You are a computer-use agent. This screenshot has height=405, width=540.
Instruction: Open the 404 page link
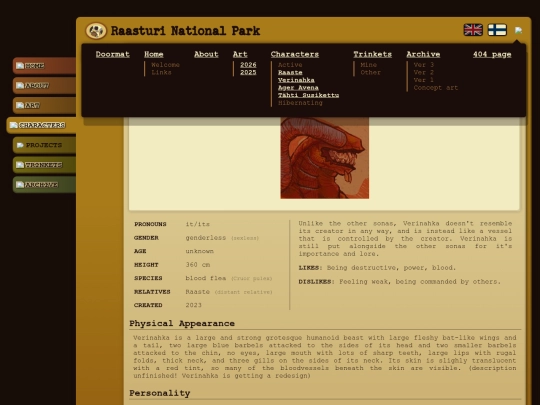(492, 54)
